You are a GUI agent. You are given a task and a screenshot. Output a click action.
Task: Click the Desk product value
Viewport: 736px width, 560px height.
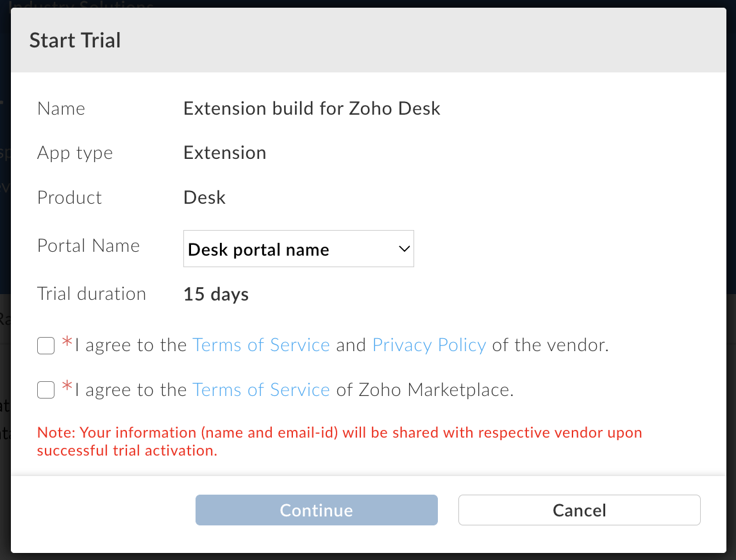[205, 197]
